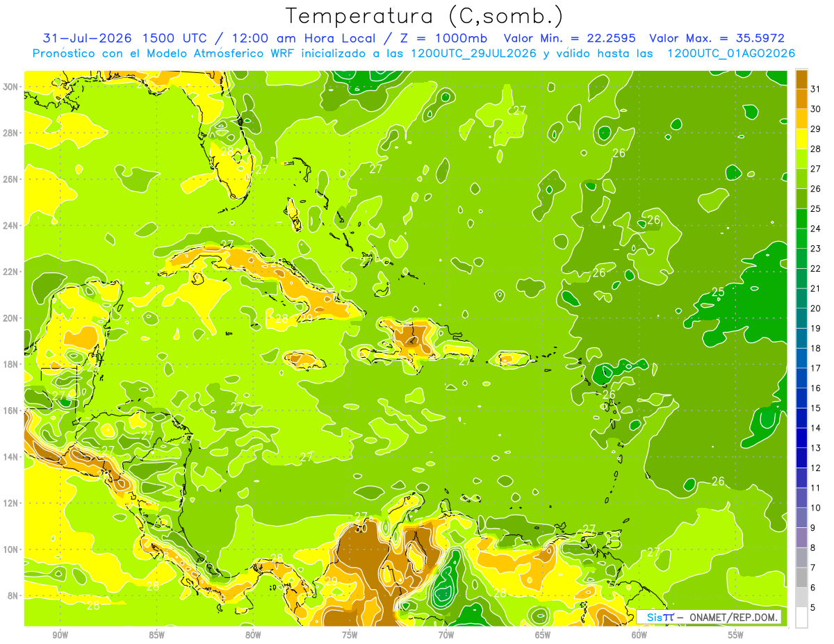Click the '26N' latitude axis label
Screen dimensions: 834x644
[12, 179]
